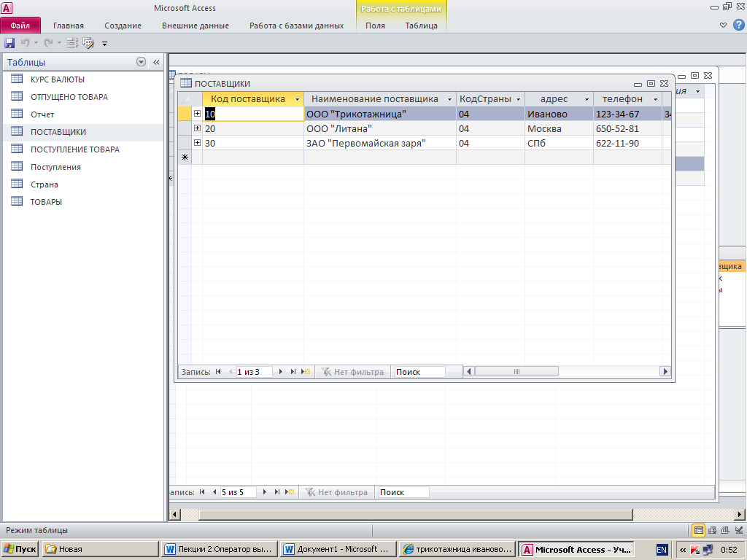Select Отчет table in navigation pane
This screenshot has width=747, height=560.
[83, 114]
